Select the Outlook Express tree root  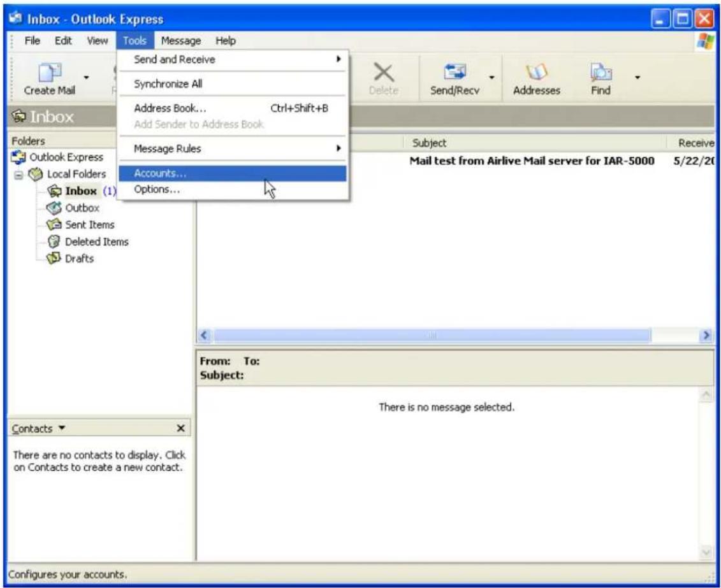[x=66, y=157]
